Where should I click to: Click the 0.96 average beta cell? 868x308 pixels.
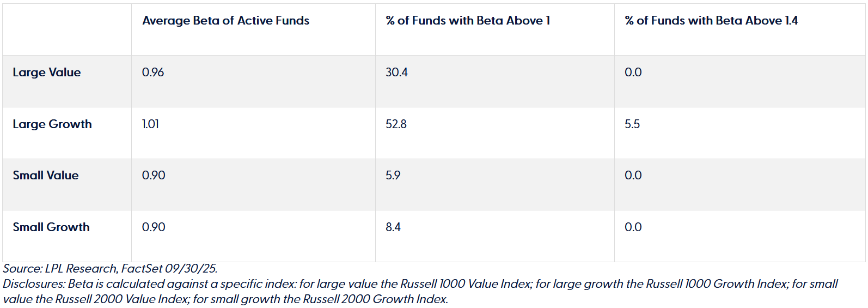coord(153,73)
